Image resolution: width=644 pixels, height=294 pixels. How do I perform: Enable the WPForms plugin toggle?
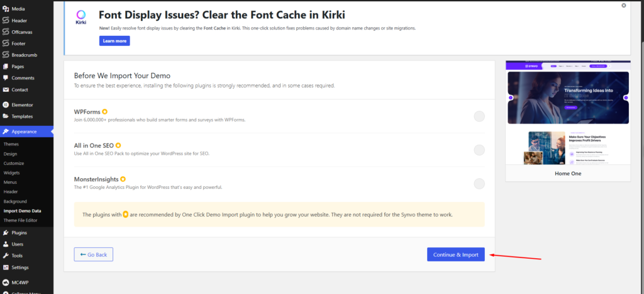click(479, 116)
